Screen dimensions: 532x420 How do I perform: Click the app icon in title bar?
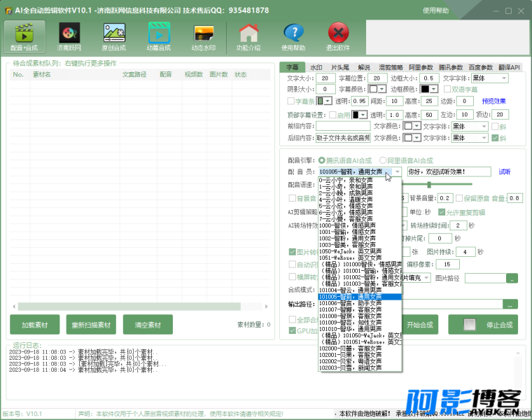8,10
